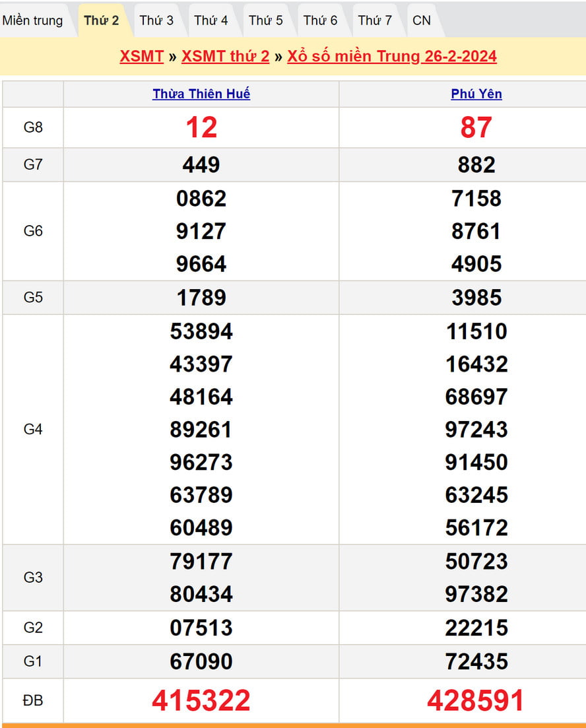Click G1 result 67090
Screen dimensions: 586x728
201,661
